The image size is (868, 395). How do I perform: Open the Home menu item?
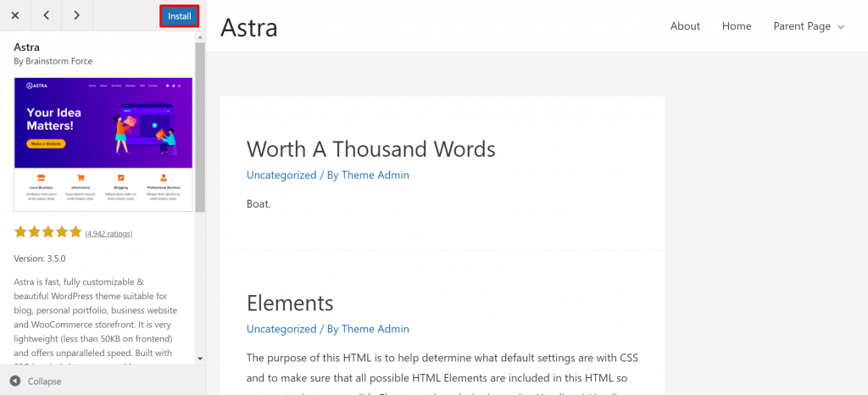[x=737, y=26]
